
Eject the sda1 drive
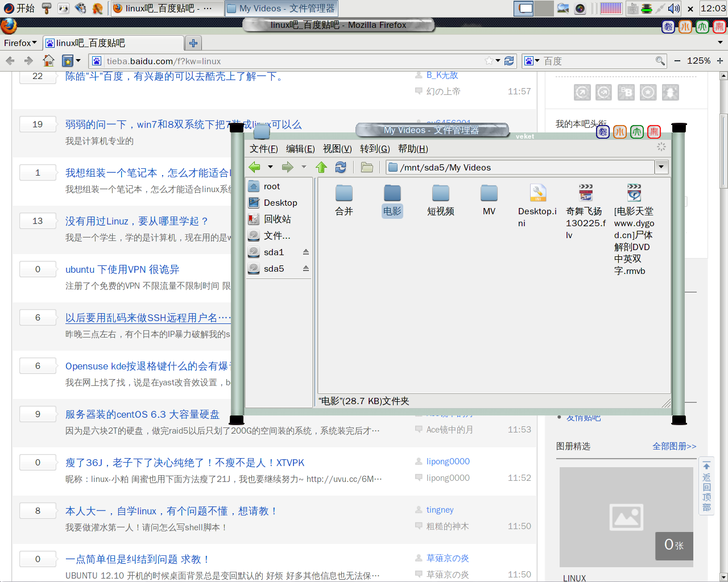click(306, 252)
